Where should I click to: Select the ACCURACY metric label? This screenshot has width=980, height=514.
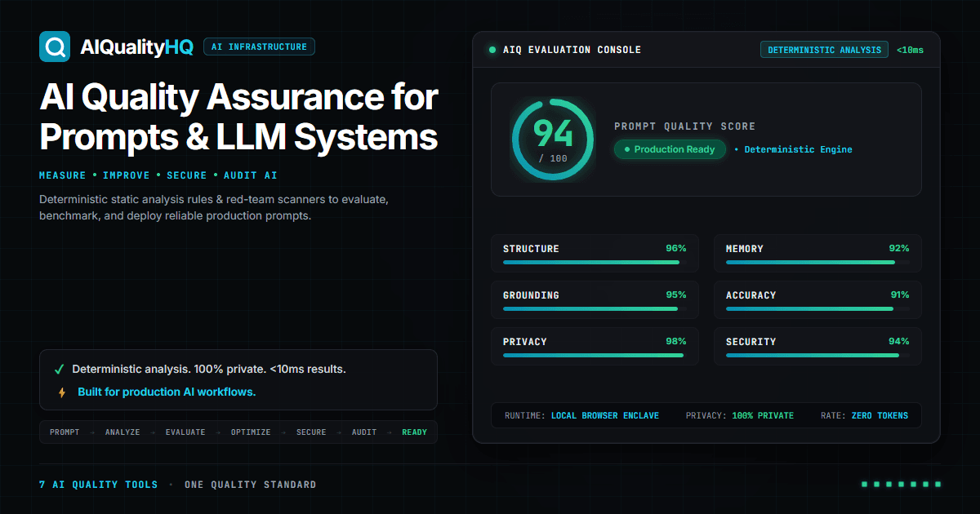[751, 295]
